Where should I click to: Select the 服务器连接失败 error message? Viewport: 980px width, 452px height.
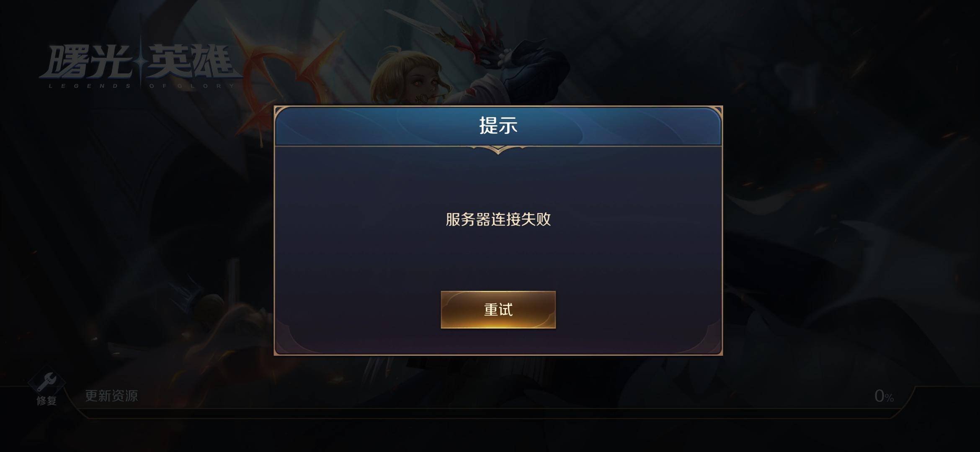[x=498, y=219]
